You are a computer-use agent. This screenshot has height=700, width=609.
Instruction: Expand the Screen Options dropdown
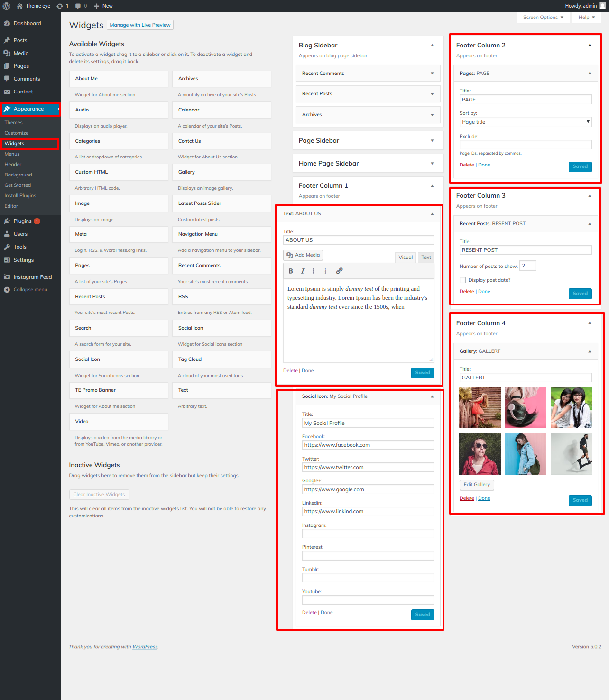[x=543, y=17]
